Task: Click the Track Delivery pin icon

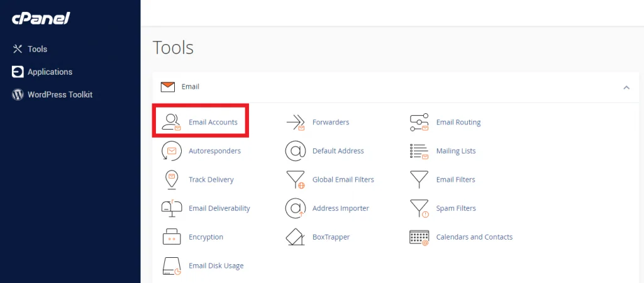Action: coord(171,180)
